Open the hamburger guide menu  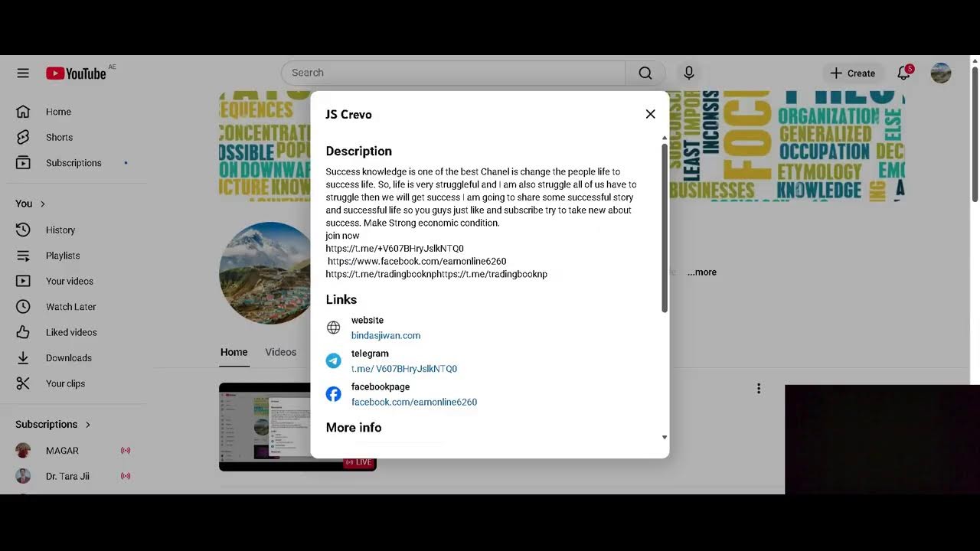tap(23, 73)
